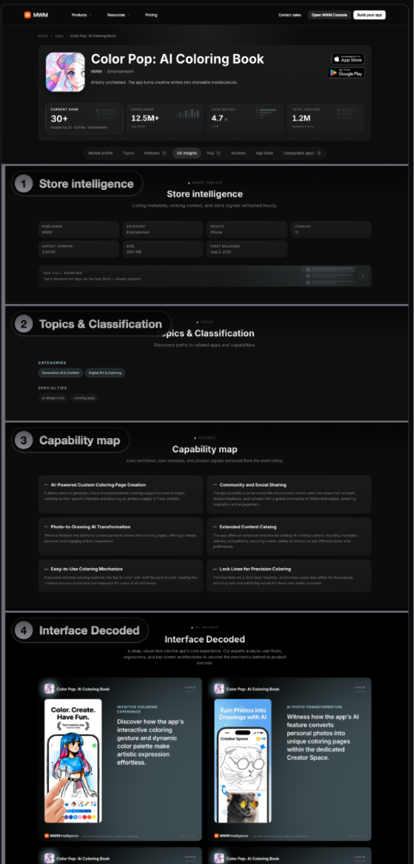Select the Generative AI & Content category chip

tap(61, 373)
